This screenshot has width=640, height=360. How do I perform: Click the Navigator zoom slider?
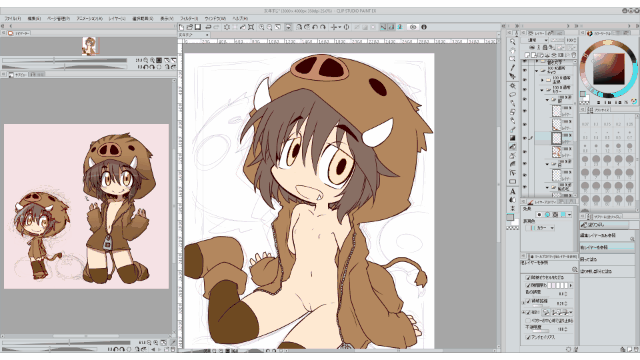tap(64, 60)
